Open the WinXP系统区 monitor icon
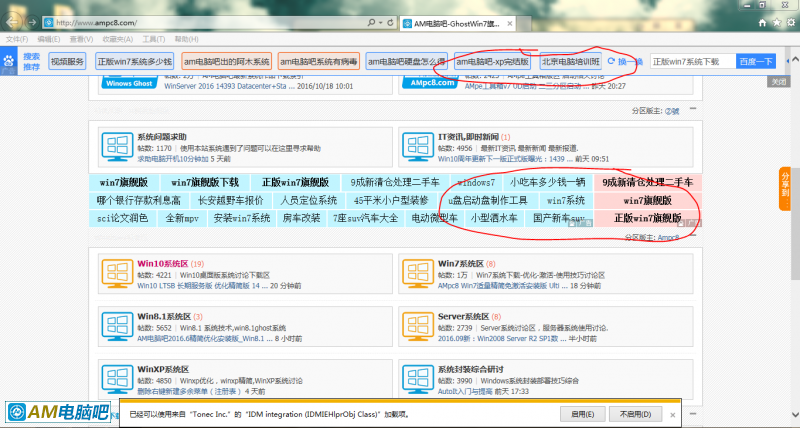800x428 pixels. click(x=117, y=379)
